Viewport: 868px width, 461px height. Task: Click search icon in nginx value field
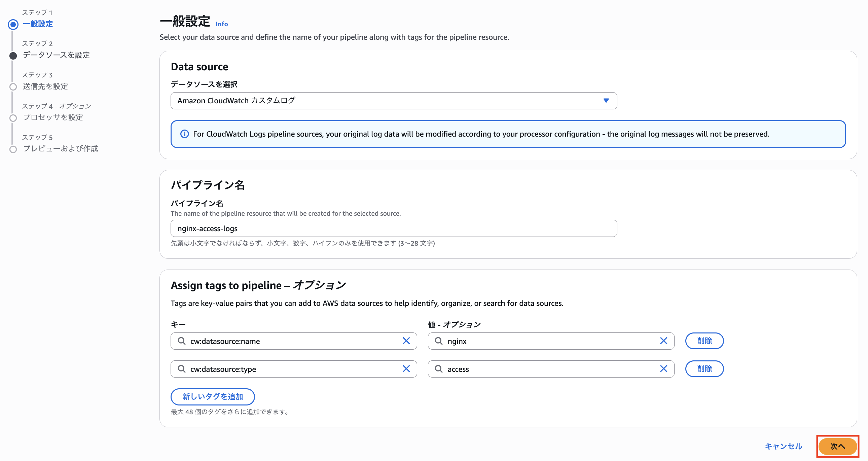[438, 341]
